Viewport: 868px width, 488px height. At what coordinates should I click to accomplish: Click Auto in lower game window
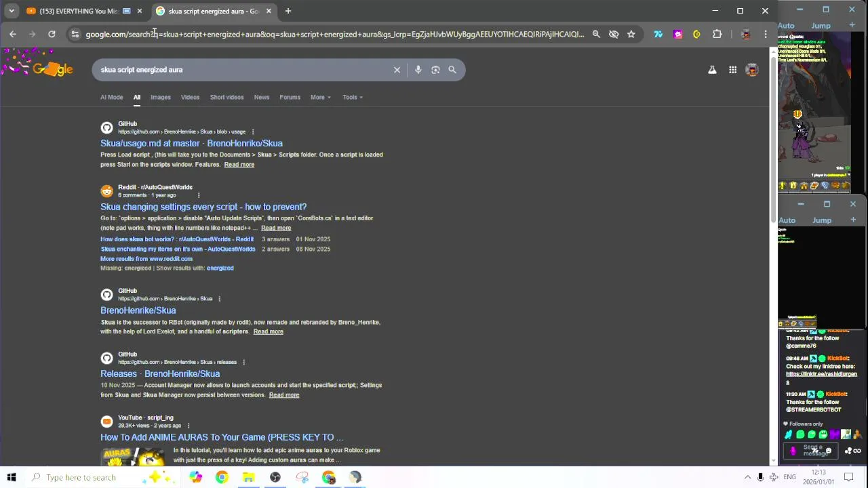pos(787,220)
